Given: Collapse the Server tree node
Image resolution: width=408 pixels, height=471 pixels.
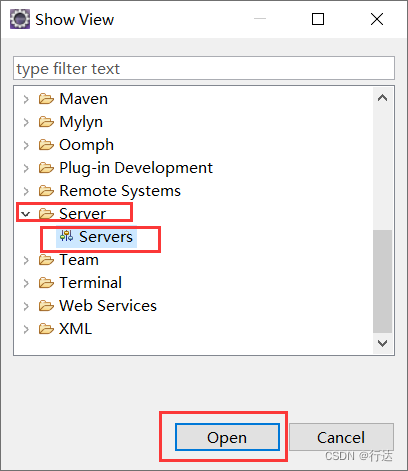Looking at the screenshot, I should coord(26,214).
